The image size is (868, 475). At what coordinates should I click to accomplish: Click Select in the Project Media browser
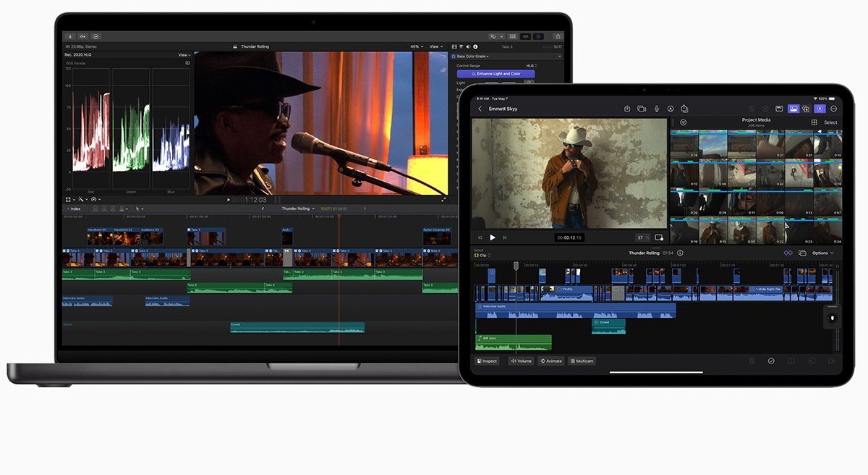(830, 122)
